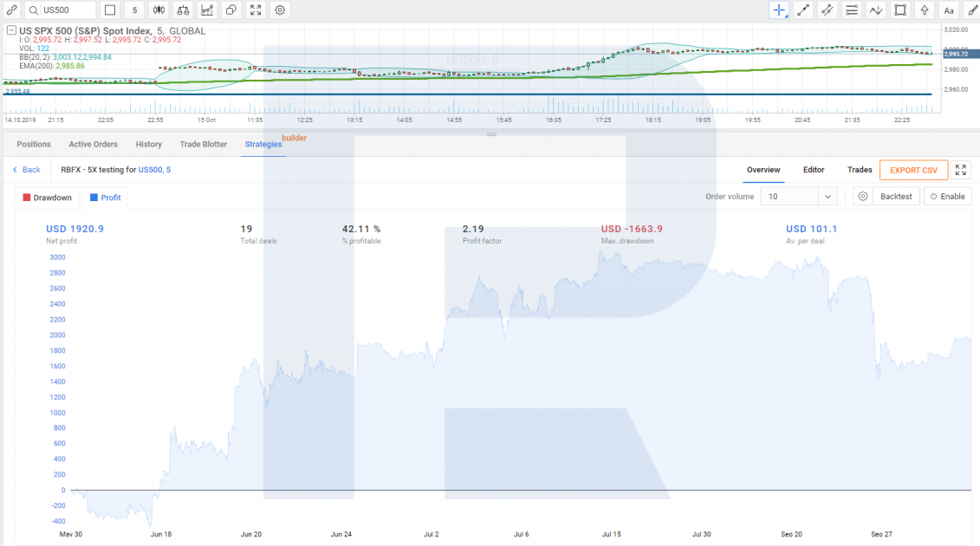Viewport: 980px width, 546px height.
Task: Open the 5-minute timeframe selector
Action: 134,10
